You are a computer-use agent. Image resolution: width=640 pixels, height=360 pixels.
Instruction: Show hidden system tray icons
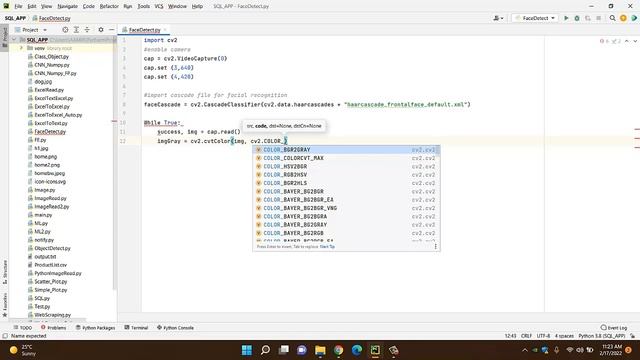(x=524, y=350)
